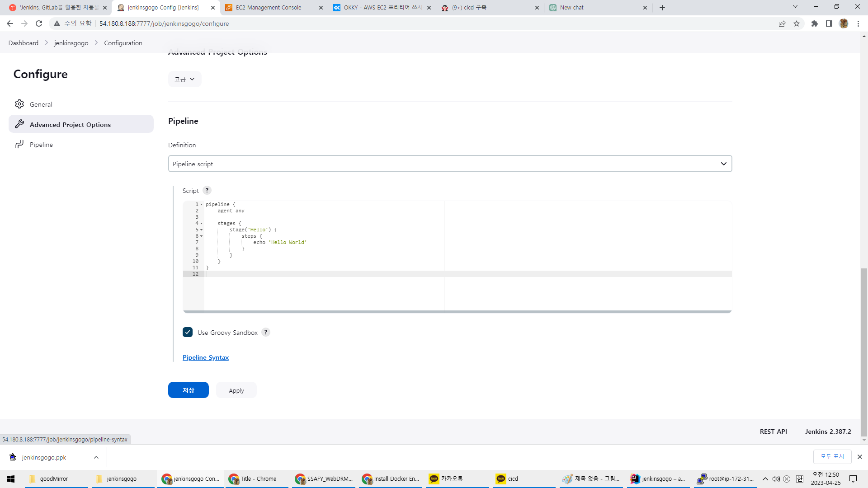Open the Pipeline script definition dropdown

coord(450,164)
